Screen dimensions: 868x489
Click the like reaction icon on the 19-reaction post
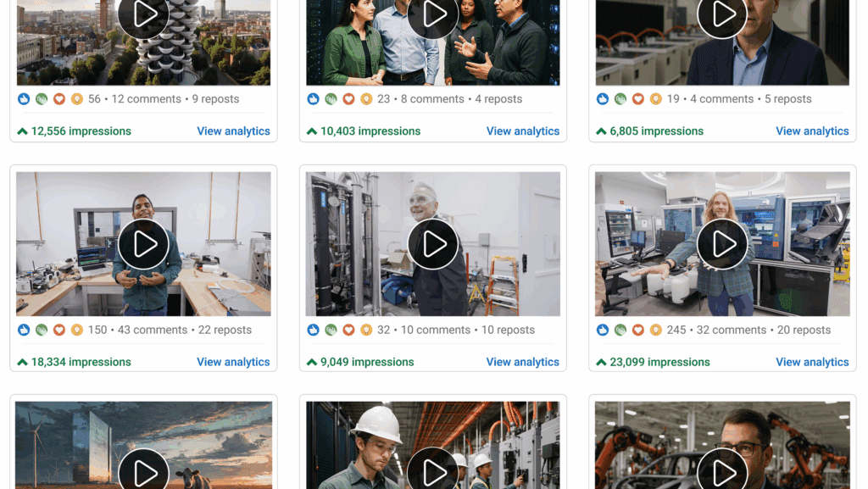coord(603,99)
